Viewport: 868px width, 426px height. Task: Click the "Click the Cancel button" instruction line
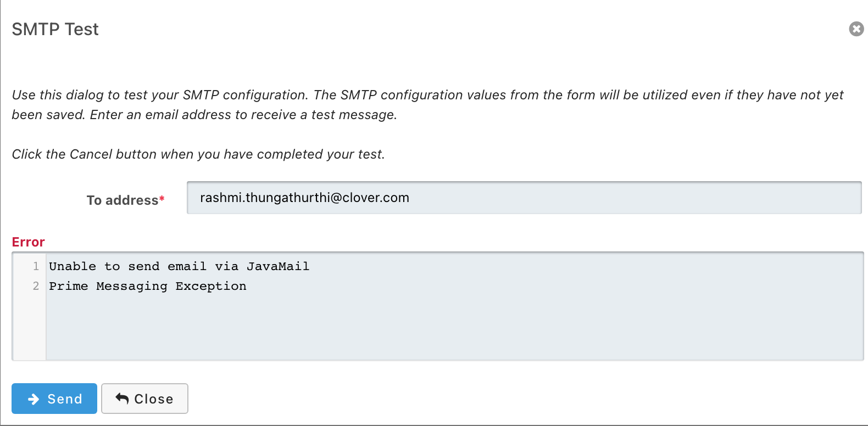click(x=198, y=154)
